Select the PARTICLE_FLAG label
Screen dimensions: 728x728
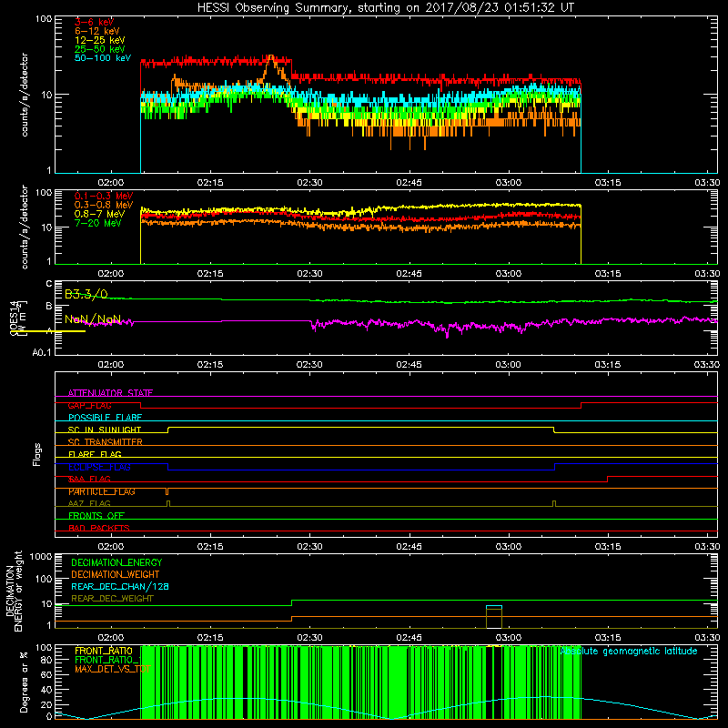tap(102, 491)
